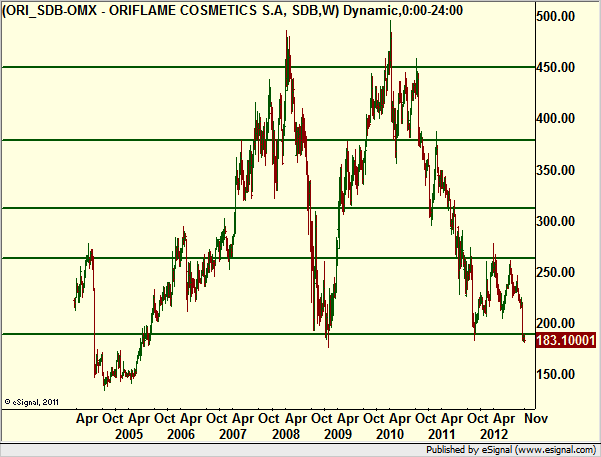Click the 2007 year label on time axis
The height and width of the screenshot is (457, 601).
point(233,434)
